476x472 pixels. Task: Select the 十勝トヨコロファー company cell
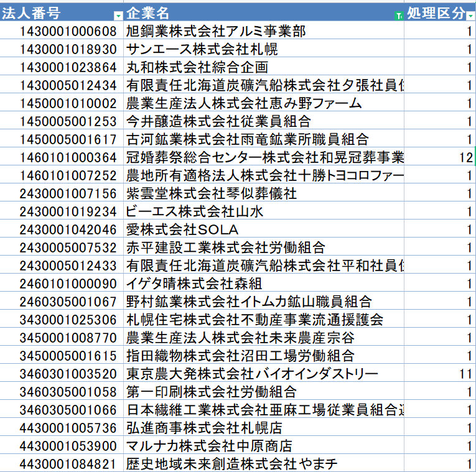[264, 174]
